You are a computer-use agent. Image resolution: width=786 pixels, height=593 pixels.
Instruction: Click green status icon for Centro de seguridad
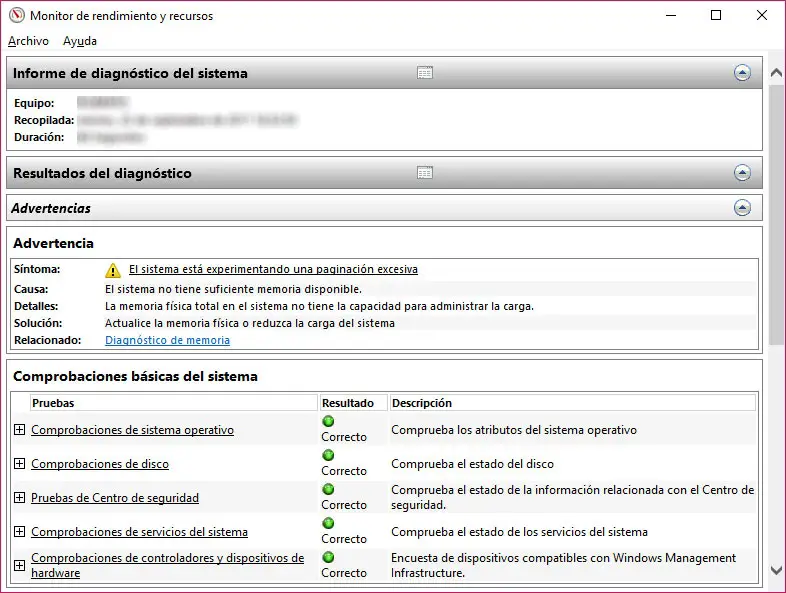pos(328,490)
